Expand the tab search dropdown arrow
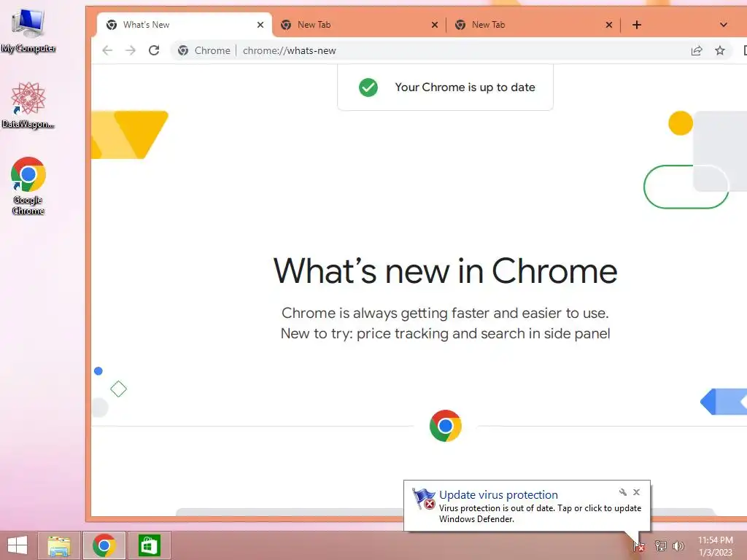 click(723, 25)
